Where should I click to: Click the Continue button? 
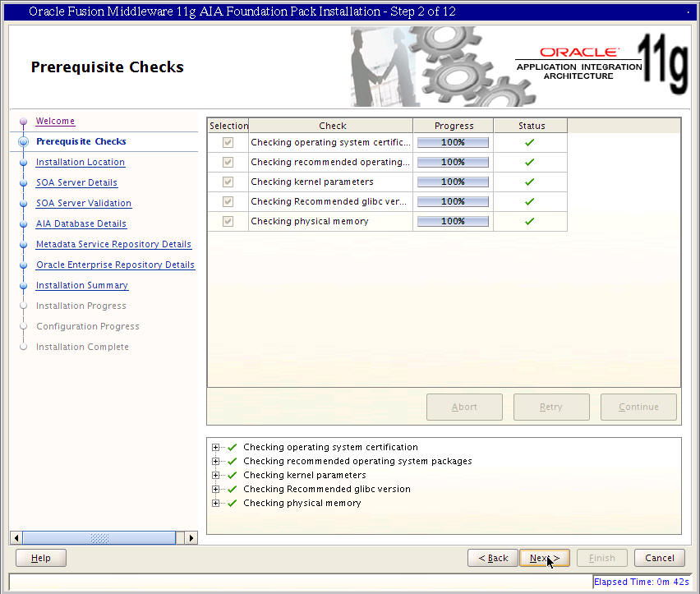[638, 407]
